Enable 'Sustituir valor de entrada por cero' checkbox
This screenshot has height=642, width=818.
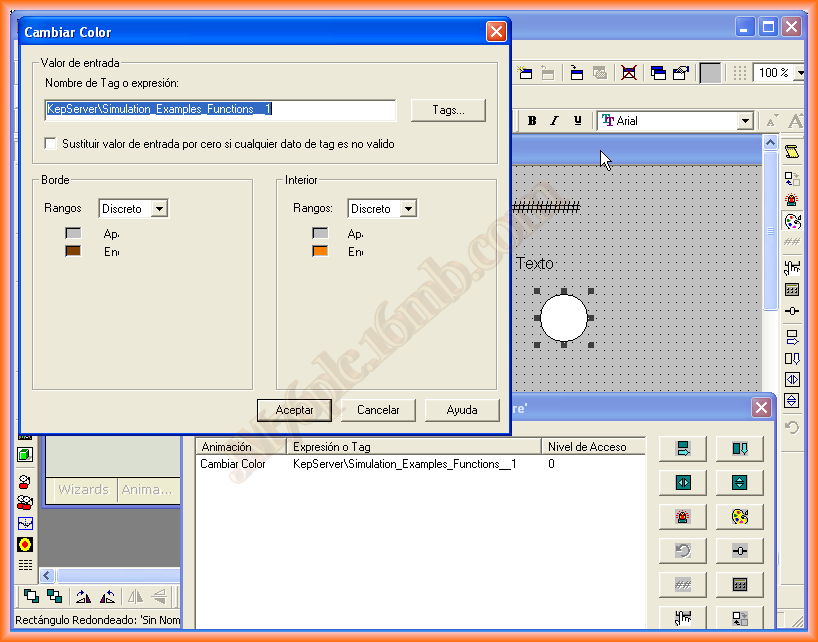pos(51,144)
